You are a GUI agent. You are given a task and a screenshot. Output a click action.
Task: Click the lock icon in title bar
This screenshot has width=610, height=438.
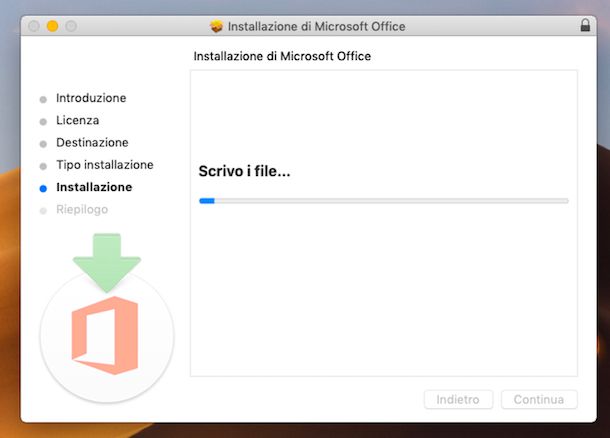tap(585, 26)
